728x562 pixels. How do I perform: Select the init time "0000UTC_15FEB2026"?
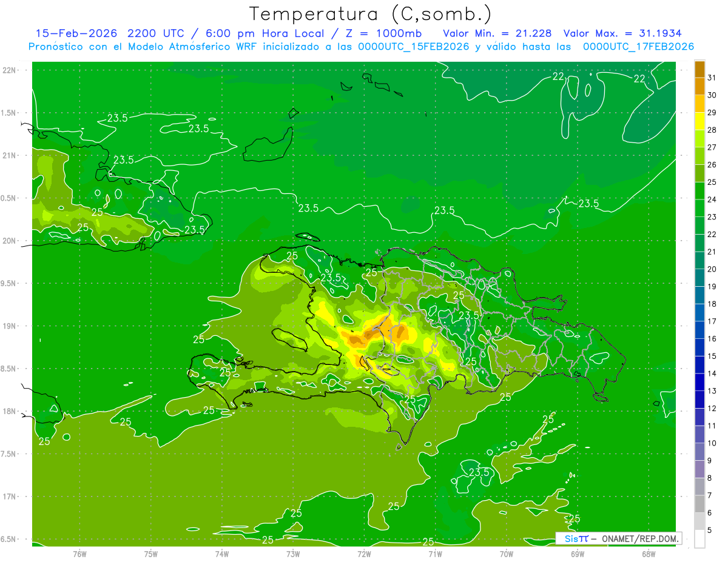pos(414,47)
